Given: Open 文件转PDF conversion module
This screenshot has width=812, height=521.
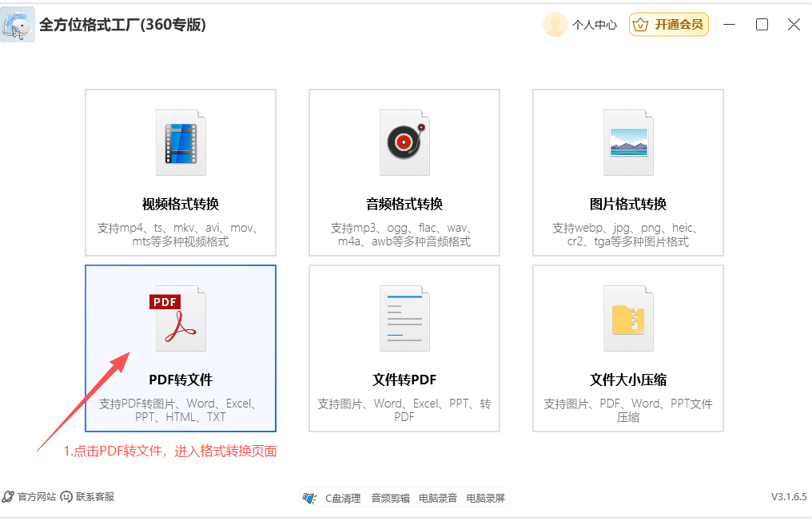Looking at the screenshot, I should 404,349.
